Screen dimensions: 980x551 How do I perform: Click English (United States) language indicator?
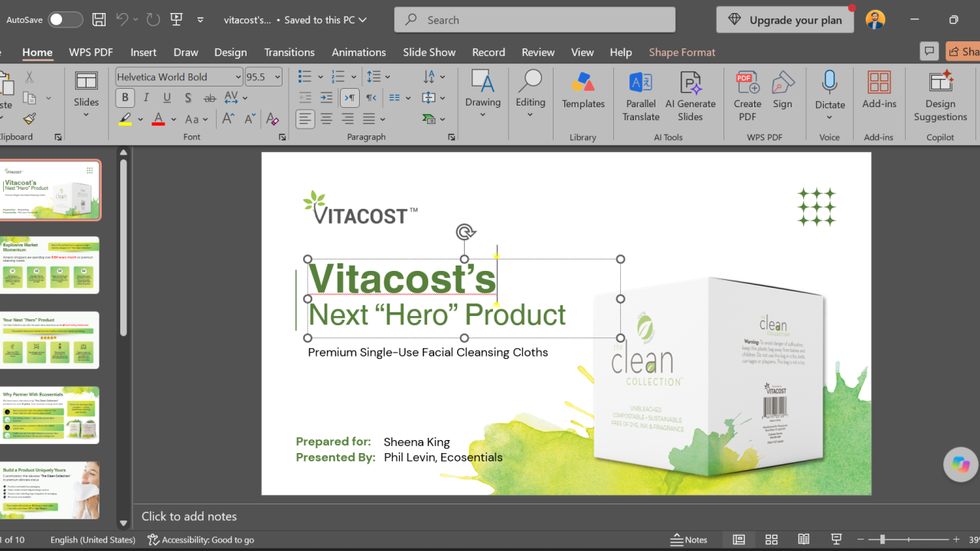(x=93, y=540)
